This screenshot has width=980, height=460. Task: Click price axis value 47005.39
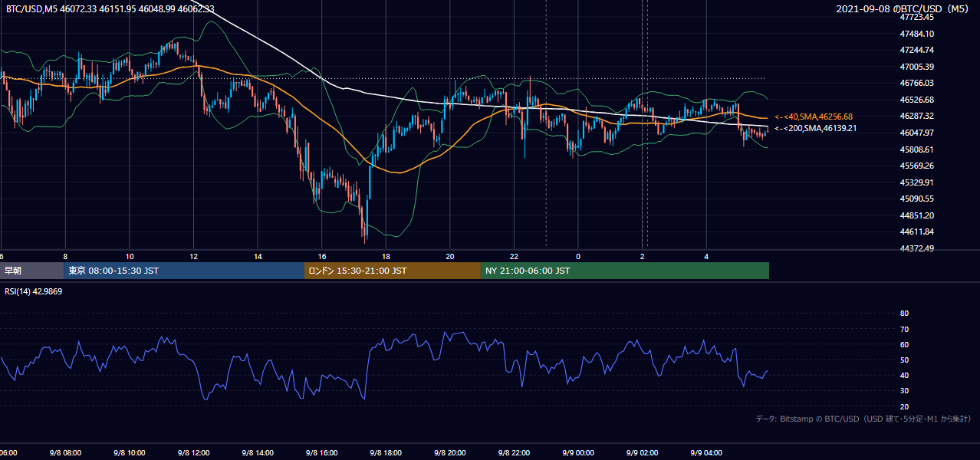click(917, 67)
